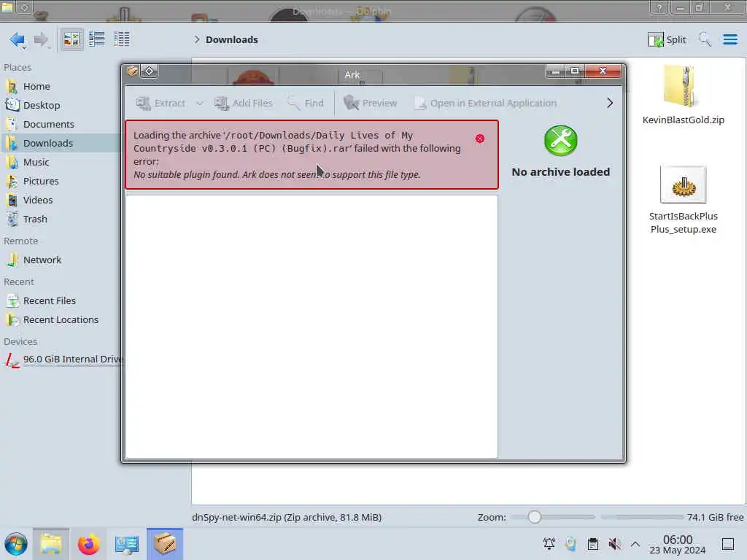Click the Ark window menu icon in titlebar
747x560 pixels.
(x=133, y=71)
